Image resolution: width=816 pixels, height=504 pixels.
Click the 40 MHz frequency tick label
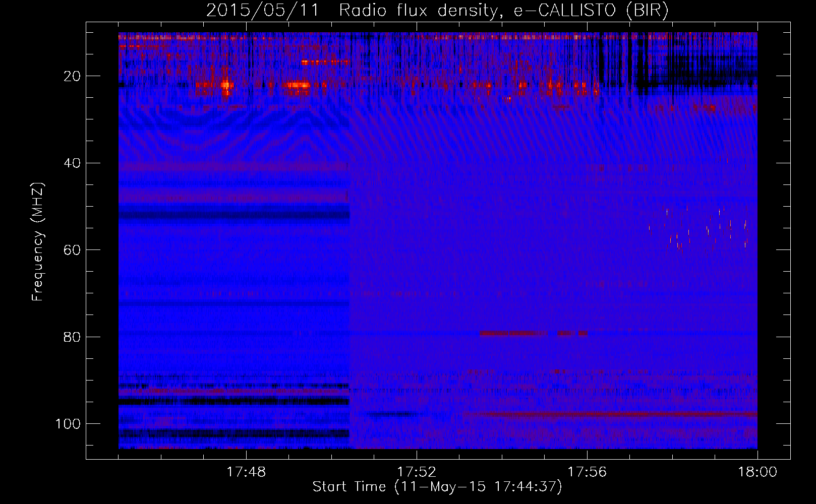[73, 163]
